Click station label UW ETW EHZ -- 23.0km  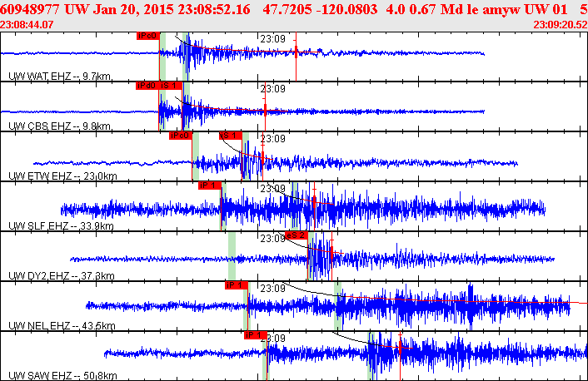[x=62, y=176]
